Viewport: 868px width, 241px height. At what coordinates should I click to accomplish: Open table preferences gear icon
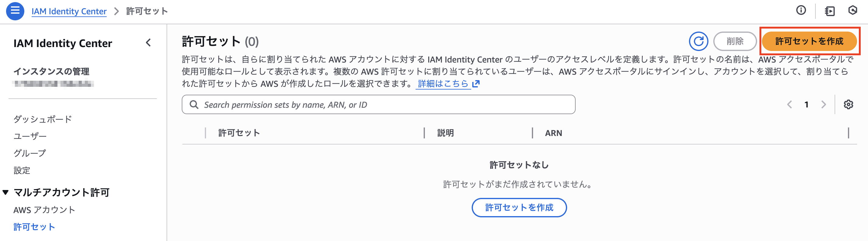point(848,105)
